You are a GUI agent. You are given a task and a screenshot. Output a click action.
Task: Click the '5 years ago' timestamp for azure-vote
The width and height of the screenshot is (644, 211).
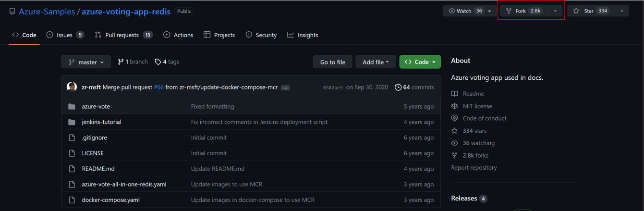(418, 107)
